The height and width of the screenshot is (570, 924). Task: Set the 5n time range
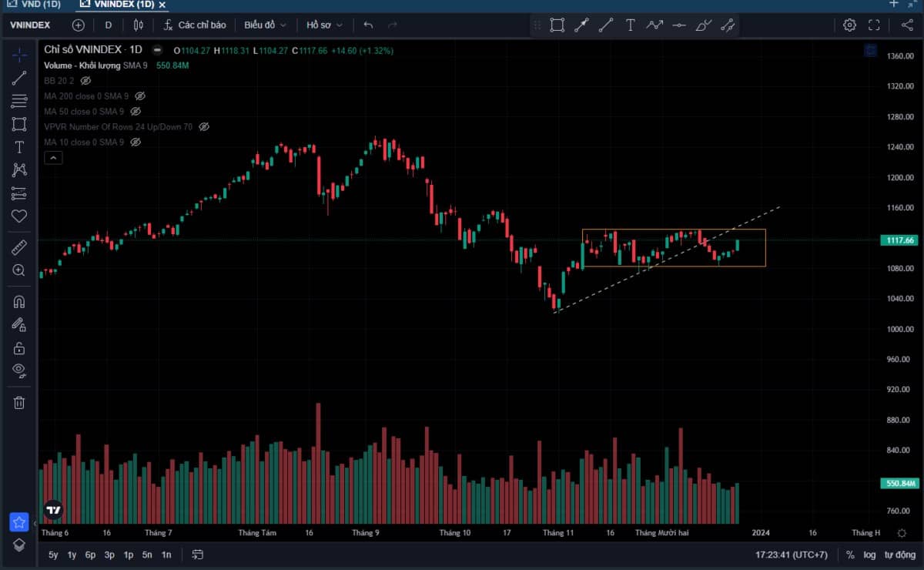147,555
